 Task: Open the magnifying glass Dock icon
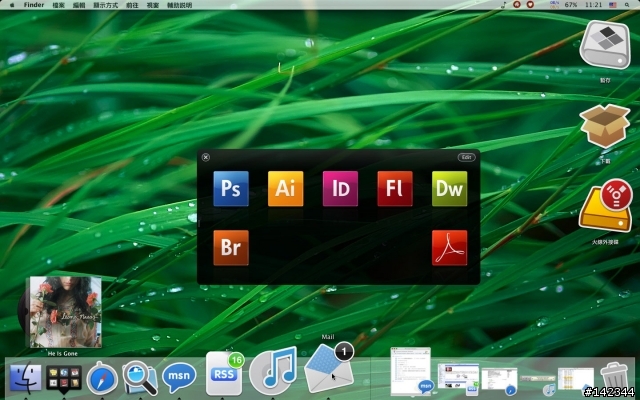140,378
